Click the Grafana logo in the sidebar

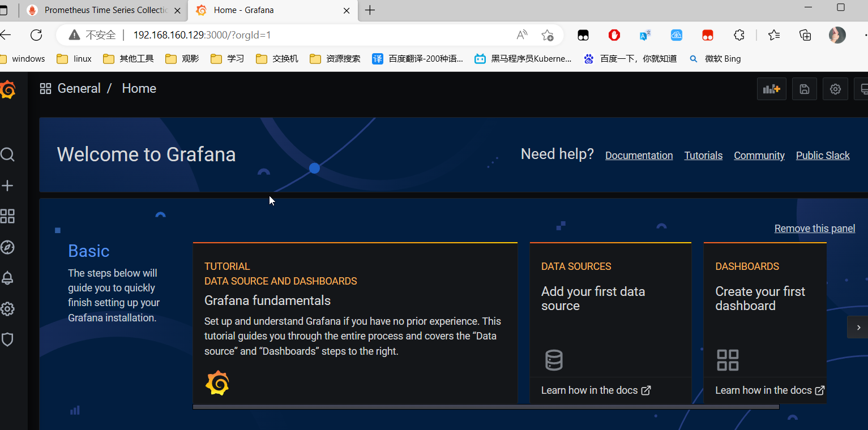click(x=7, y=89)
